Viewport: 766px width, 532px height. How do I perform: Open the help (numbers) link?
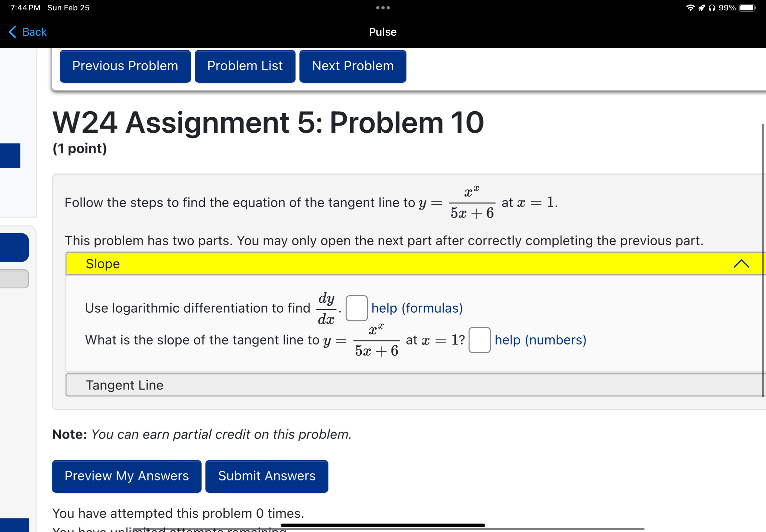(540, 340)
